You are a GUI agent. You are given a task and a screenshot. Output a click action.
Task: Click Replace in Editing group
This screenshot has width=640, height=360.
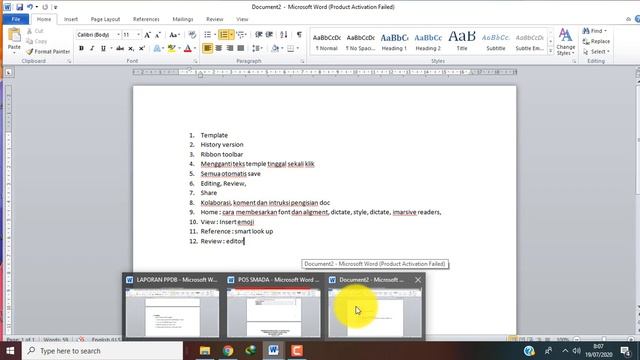pyautogui.click(x=596, y=41)
